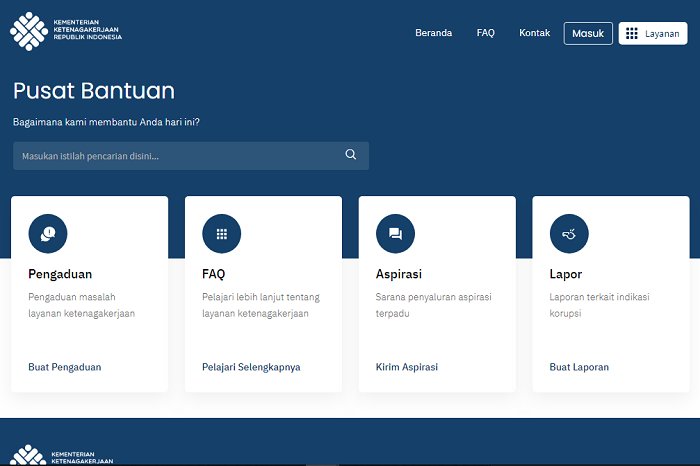Click the Lapor whistle icon
Viewport: 700px width, 466px height.
point(569,234)
